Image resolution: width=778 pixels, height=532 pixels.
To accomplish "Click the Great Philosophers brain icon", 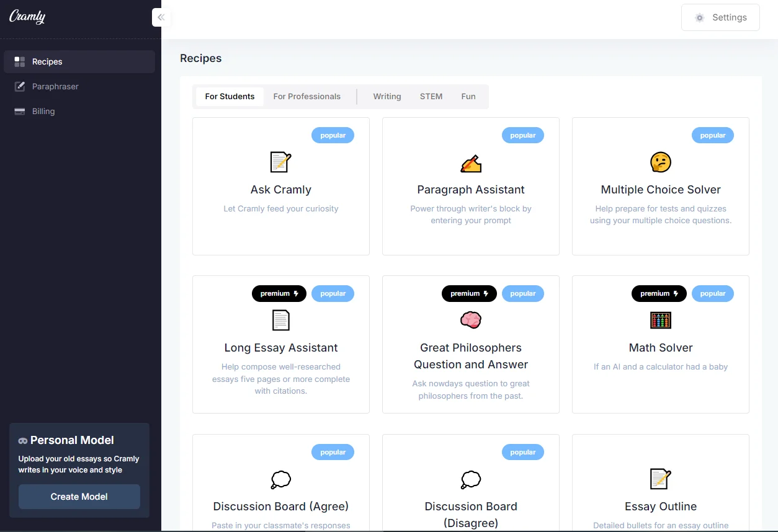I will [471, 320].
